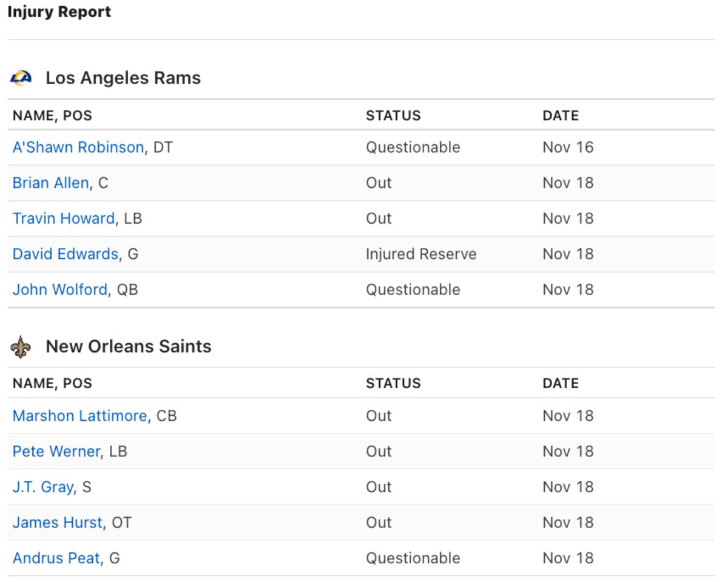Click the Saints table DATE column header
This screenshot has width=728, height=582.
(561, 383)
